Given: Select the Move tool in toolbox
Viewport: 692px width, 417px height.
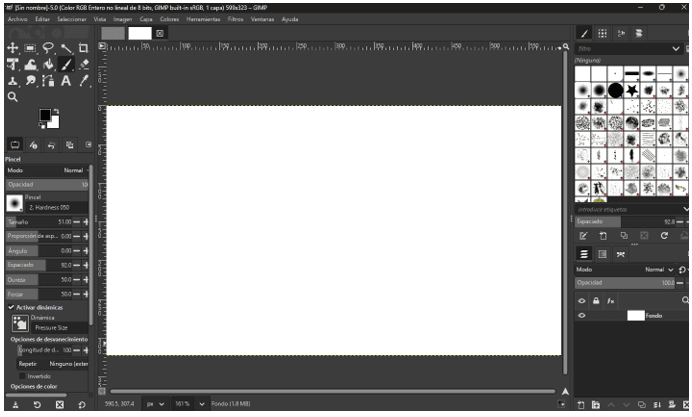Looking at the screenshot, I should 13,48.
